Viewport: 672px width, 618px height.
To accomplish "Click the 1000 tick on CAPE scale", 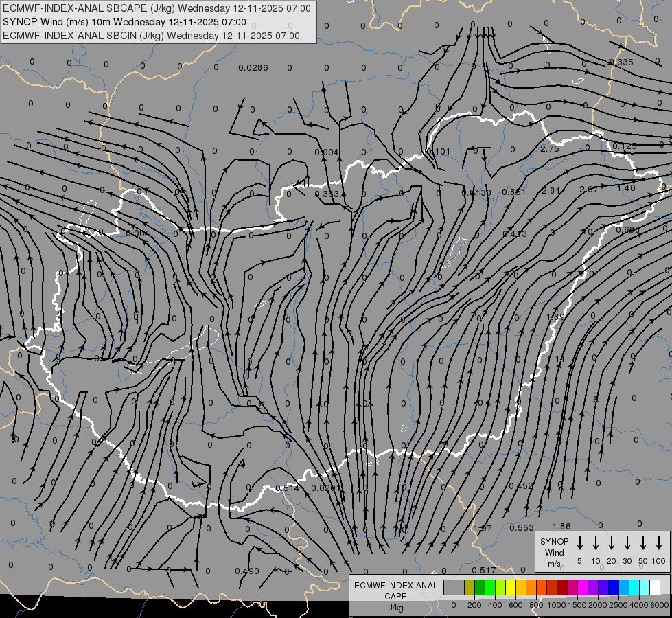I will tap(557, 605).
